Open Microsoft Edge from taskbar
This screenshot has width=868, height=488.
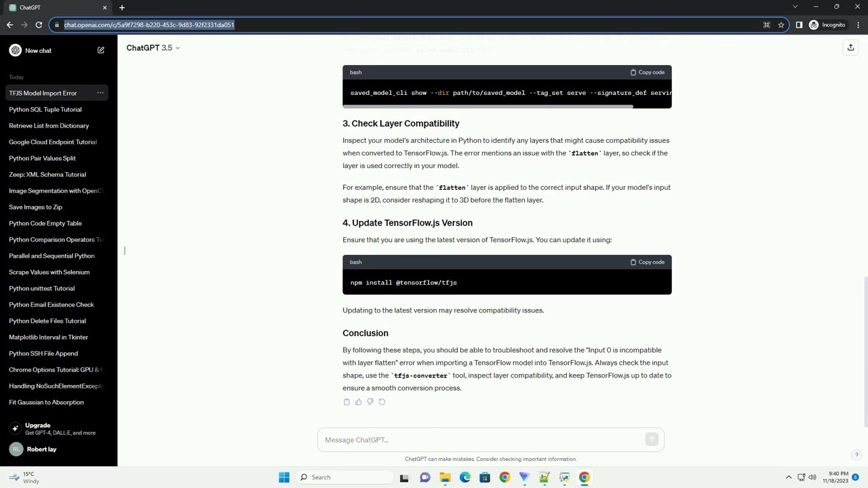click(465, 477)
